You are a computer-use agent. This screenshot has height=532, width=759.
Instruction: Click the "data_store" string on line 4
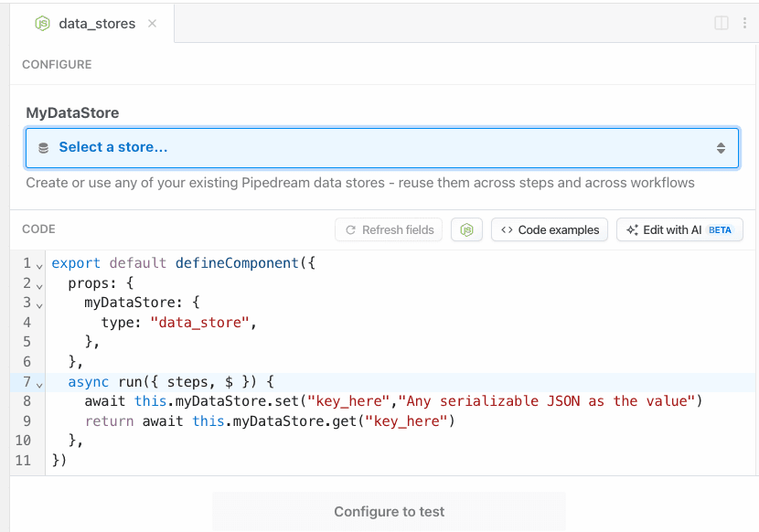[199, 323]
